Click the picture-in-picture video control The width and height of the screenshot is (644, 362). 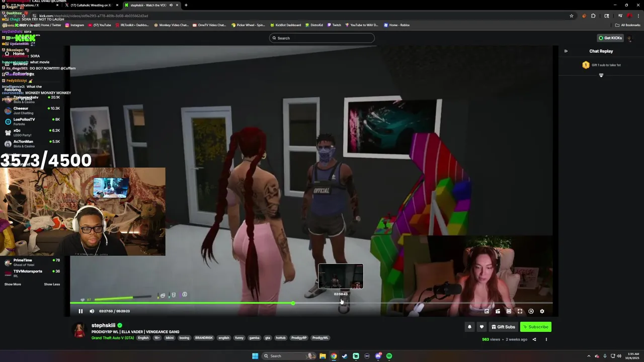[x=487, y=311]
